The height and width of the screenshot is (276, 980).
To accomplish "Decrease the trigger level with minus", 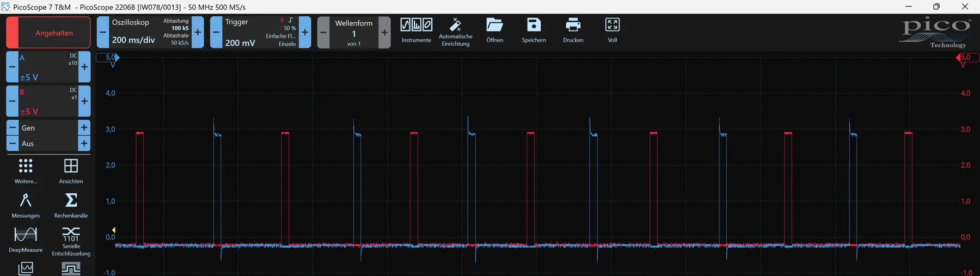I will pyautogui.click(x=216, y=32).
